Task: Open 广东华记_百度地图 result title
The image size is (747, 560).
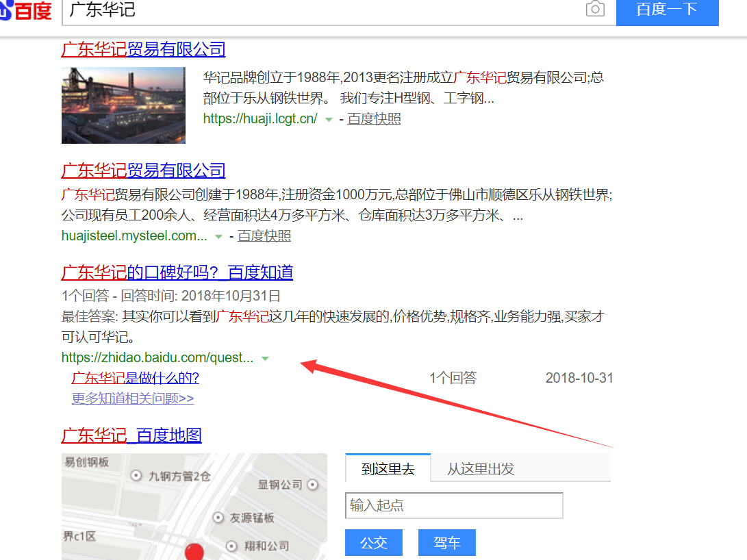Action: click(x=131, y=435)
